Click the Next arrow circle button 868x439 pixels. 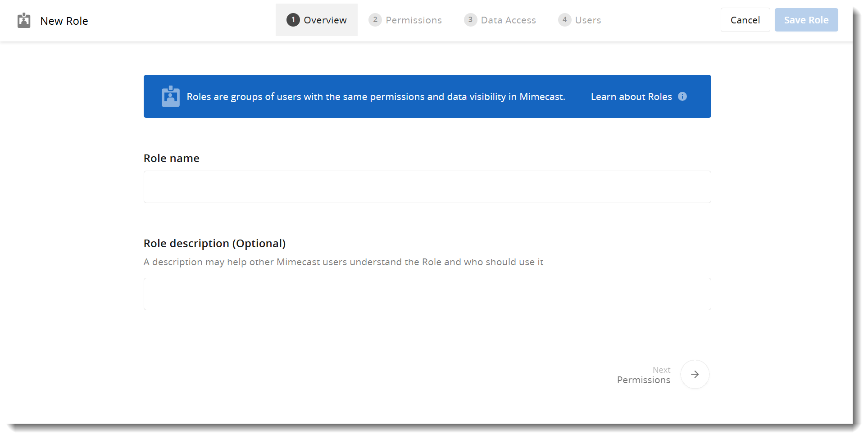[x=695, y=374]
